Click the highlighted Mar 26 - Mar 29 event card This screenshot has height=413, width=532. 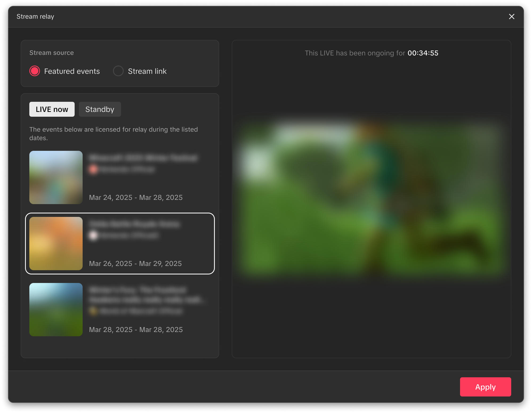pyautogui.click(x=120, y=243)
